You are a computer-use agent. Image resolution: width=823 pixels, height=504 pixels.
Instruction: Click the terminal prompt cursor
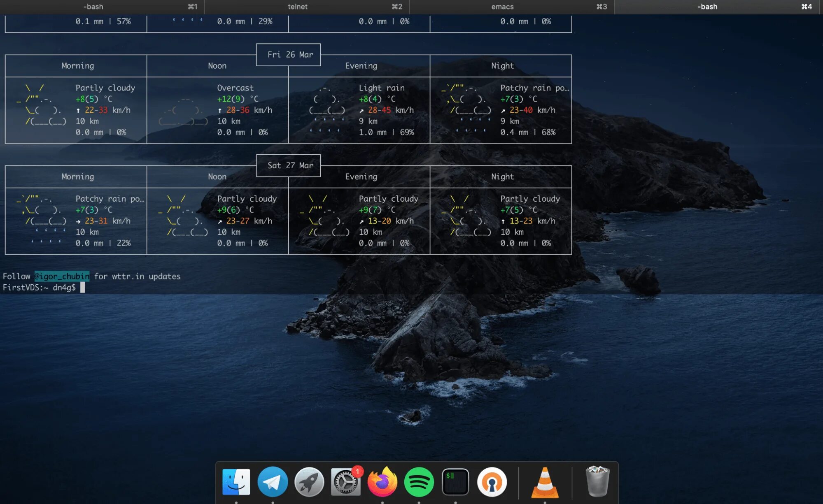pos(82,287)
